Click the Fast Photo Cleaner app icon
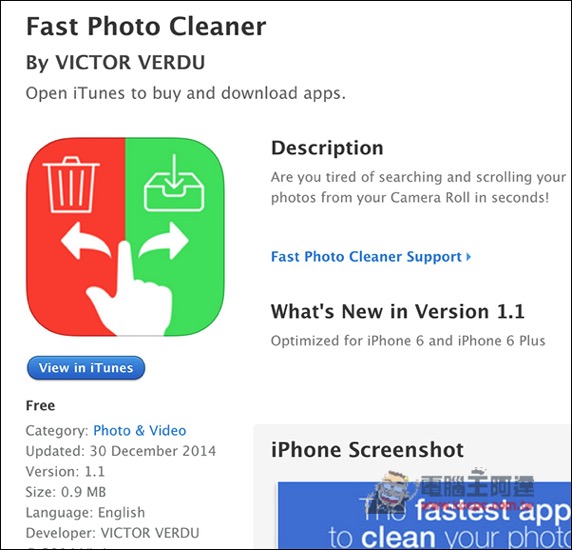The height and width of the screenshot is (550, 572). [x=125, y=237]
